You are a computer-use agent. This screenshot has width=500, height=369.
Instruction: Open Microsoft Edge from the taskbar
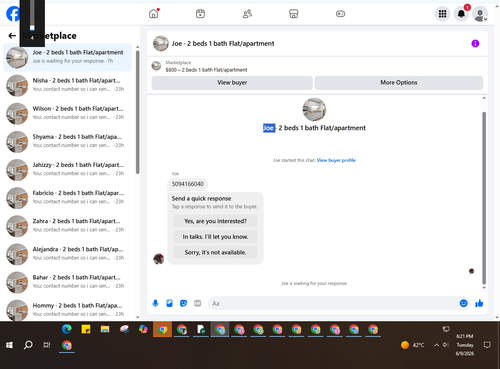point(67,329)
